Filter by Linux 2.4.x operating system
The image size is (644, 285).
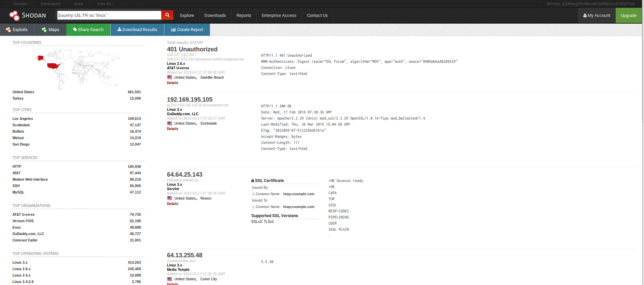click(21, 275)
